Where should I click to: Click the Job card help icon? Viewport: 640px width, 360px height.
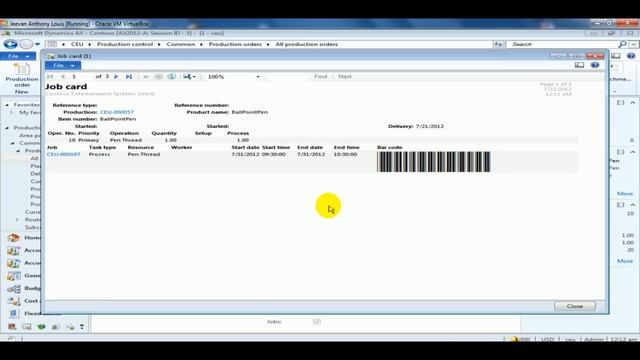pos(595,65)
